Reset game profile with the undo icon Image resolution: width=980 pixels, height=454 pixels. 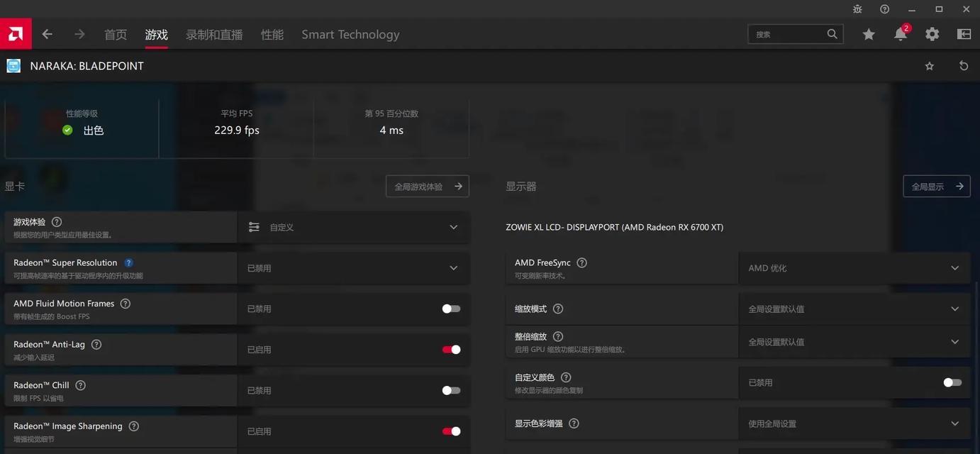pos(964,66)
